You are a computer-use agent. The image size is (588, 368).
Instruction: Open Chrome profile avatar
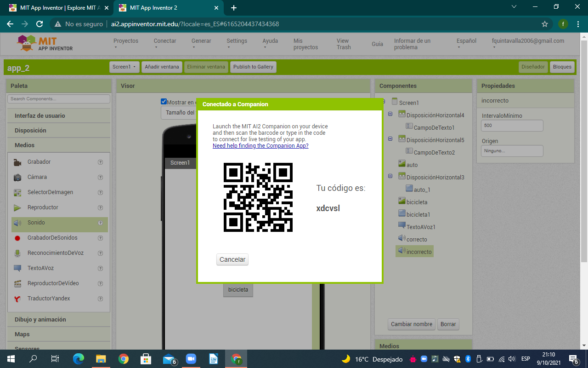click(563, 24)
